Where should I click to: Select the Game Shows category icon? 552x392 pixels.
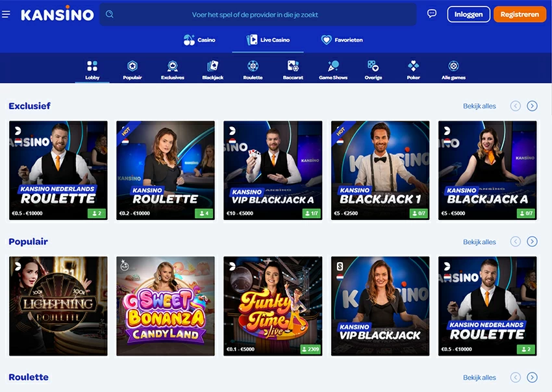click(x=333, y=68)
